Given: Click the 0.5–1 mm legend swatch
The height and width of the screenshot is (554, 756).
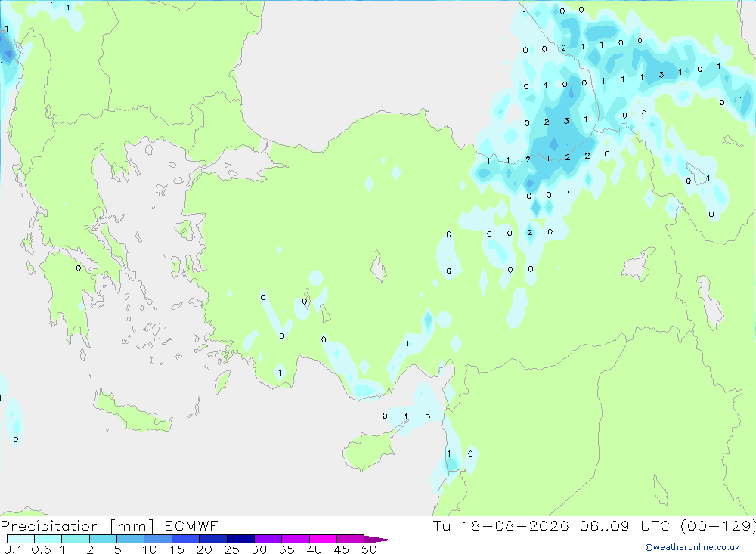Looking at the screenshot, I should 48,539.
